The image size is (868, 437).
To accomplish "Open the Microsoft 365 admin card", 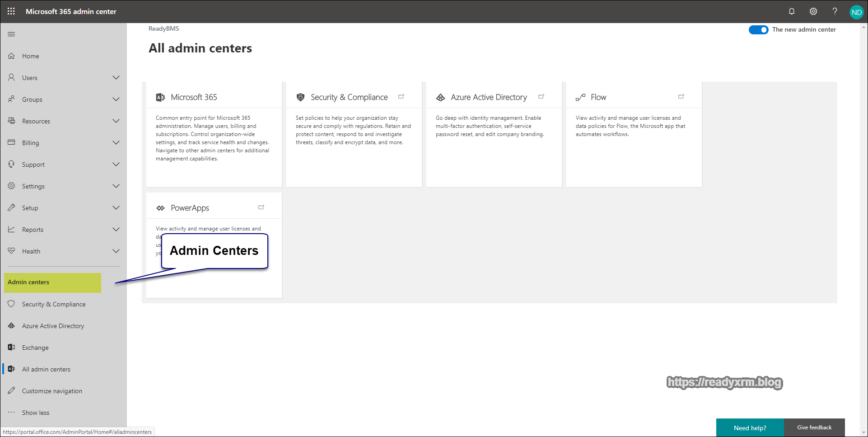I will pos(194,97).
